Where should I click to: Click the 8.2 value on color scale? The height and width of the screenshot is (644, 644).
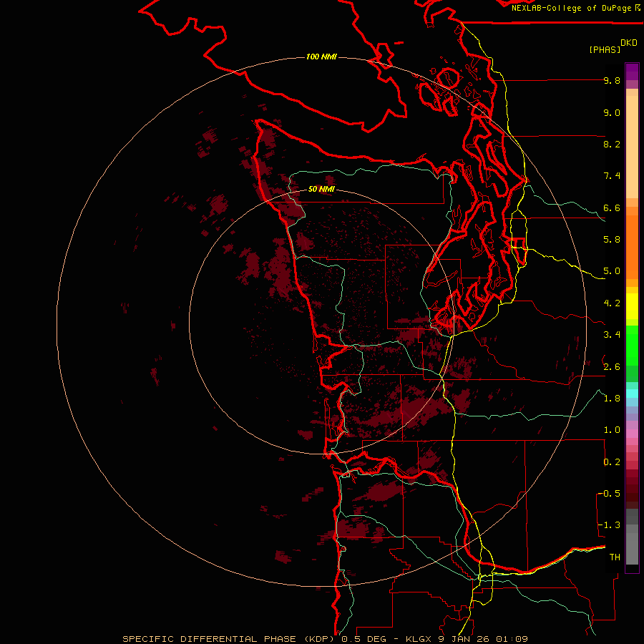point(612,144)
